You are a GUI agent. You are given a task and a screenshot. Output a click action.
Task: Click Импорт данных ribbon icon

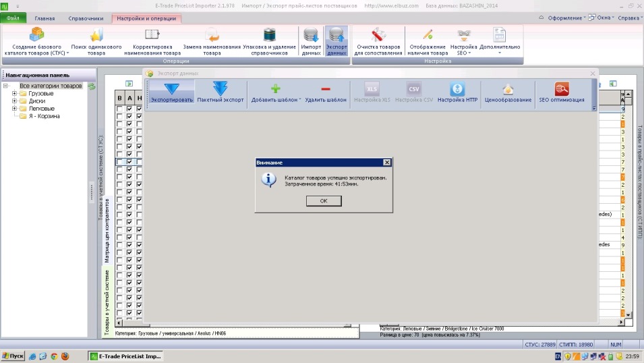311,34
